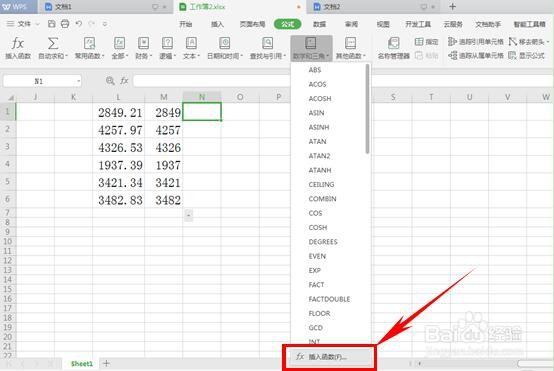Switch to the 开发工具 ribbon tab
554x371 pixels.
click(418, 24)
